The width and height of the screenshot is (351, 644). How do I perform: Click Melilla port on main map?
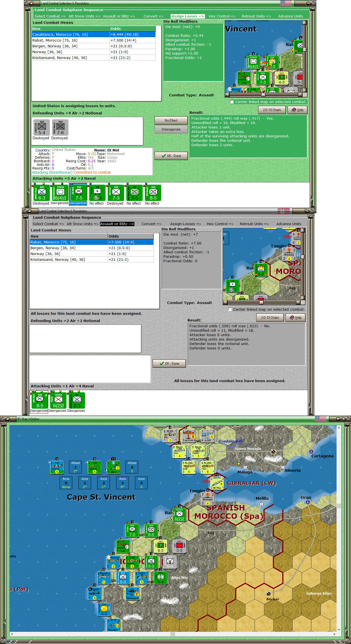tap(261, 504)
